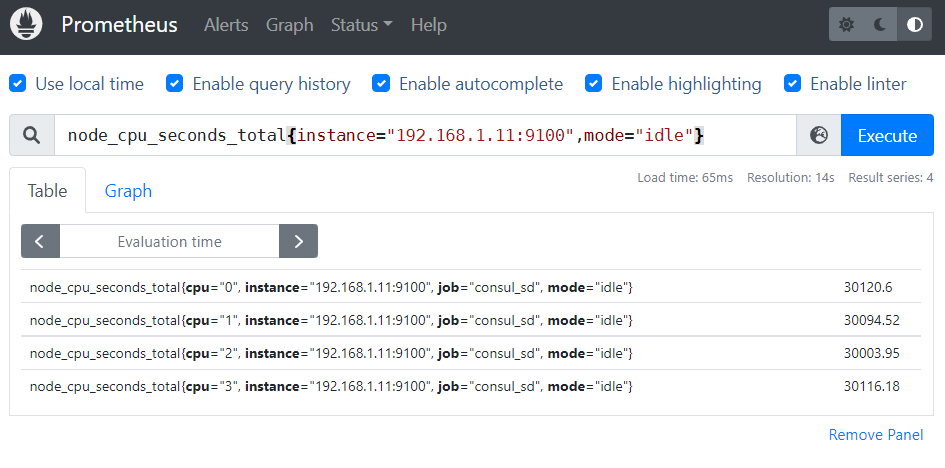Click the Execute button
The image size is (945, 468).
887,136
